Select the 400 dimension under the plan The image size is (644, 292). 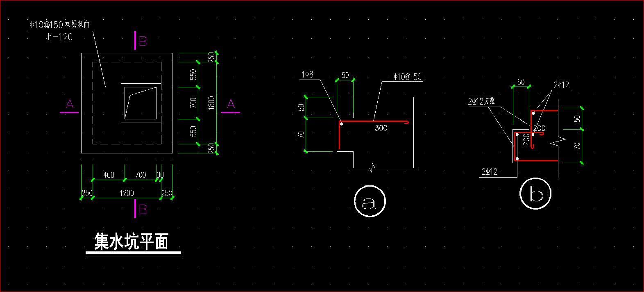coord(109,175)
